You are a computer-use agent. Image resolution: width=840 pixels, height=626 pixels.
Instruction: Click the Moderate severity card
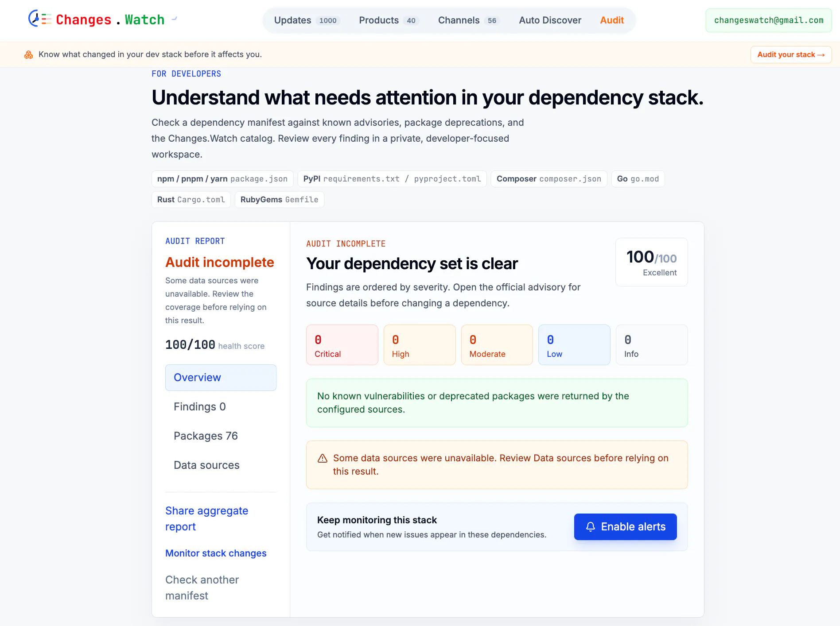coord(497,345)
